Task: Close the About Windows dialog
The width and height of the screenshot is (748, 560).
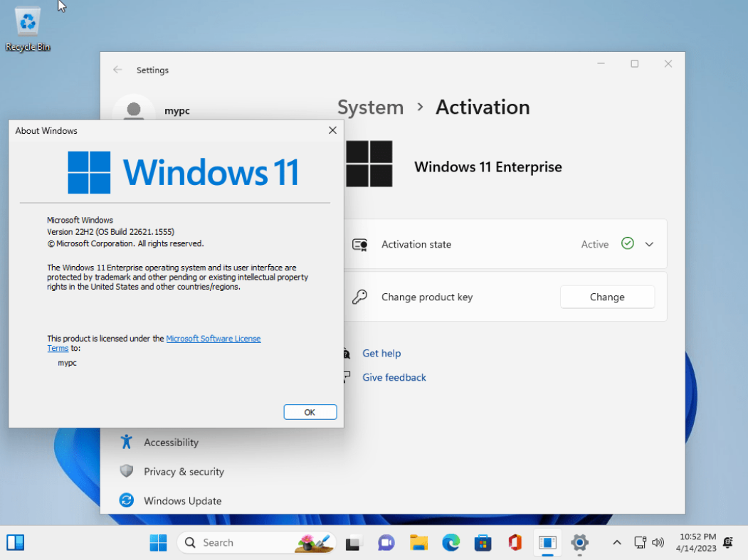Action: [x=332, y=130]
